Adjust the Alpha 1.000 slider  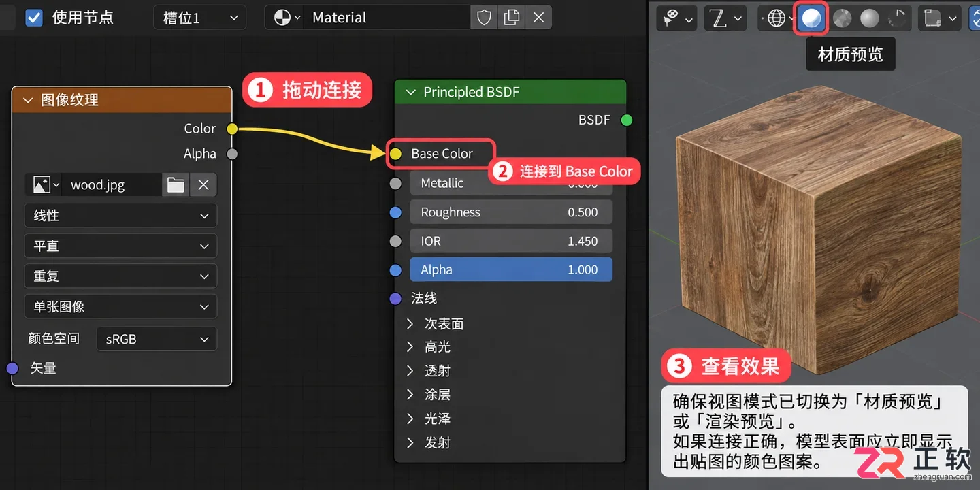point(511,269)
